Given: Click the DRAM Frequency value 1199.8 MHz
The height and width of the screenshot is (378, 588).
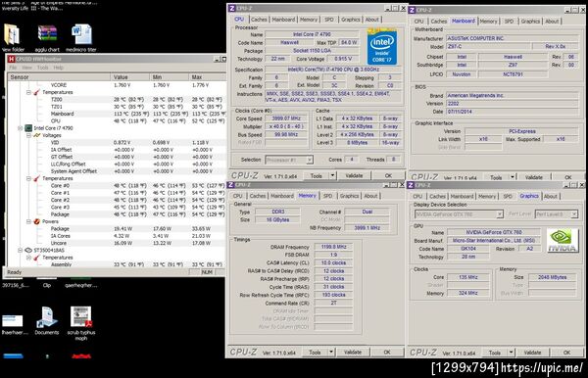Looking at the screenshot, I should [333, 247].
